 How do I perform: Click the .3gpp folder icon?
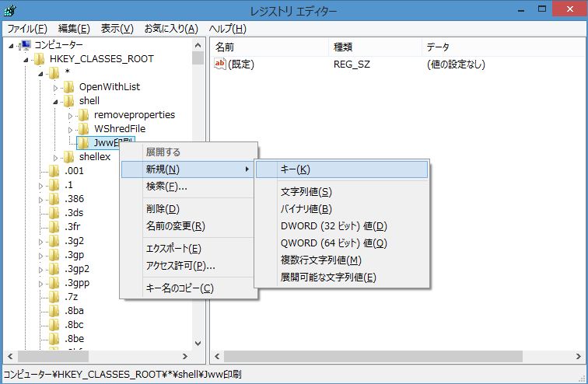[x=54, y=283]
